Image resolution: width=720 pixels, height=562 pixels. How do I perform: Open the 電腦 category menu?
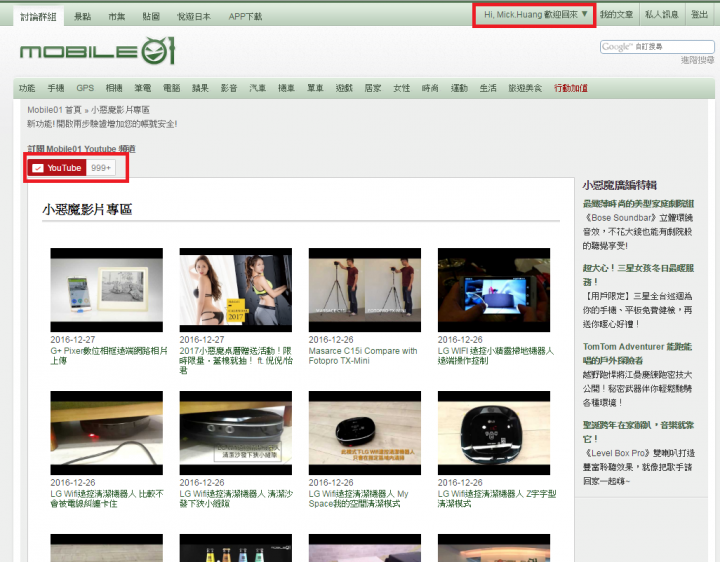coord(172,88)
